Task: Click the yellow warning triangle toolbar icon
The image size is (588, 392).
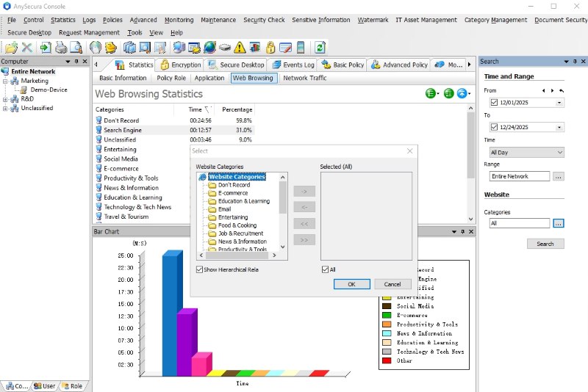Action: click(x=240, y=48)
